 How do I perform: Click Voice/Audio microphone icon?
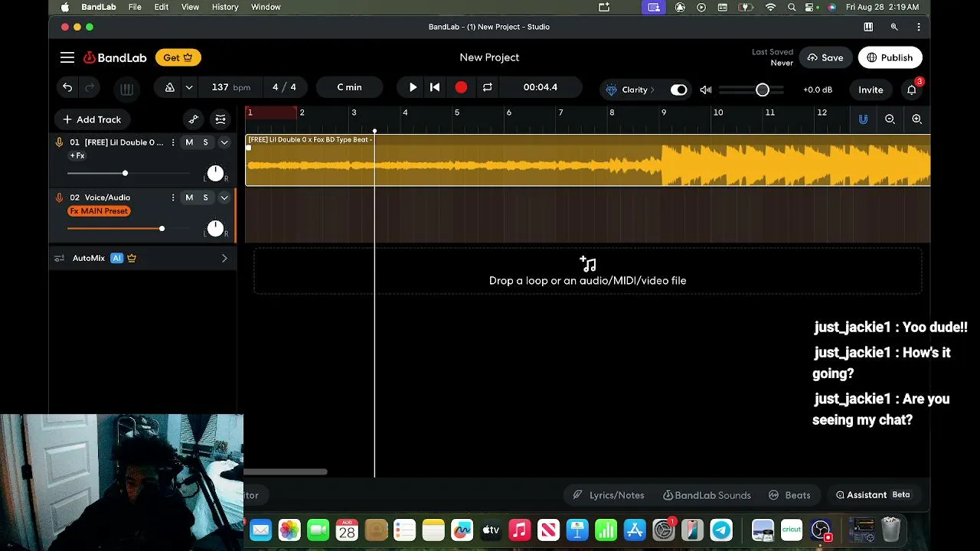[x=59, y=197]
